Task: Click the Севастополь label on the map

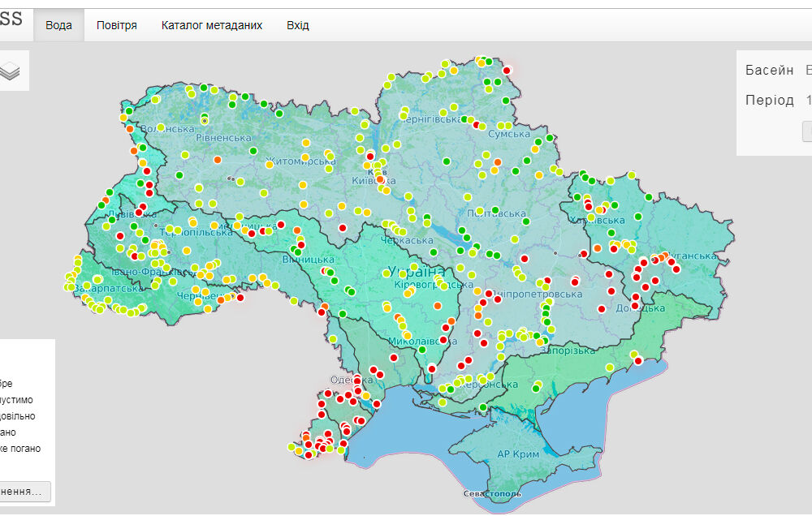Action: (490, 492)
